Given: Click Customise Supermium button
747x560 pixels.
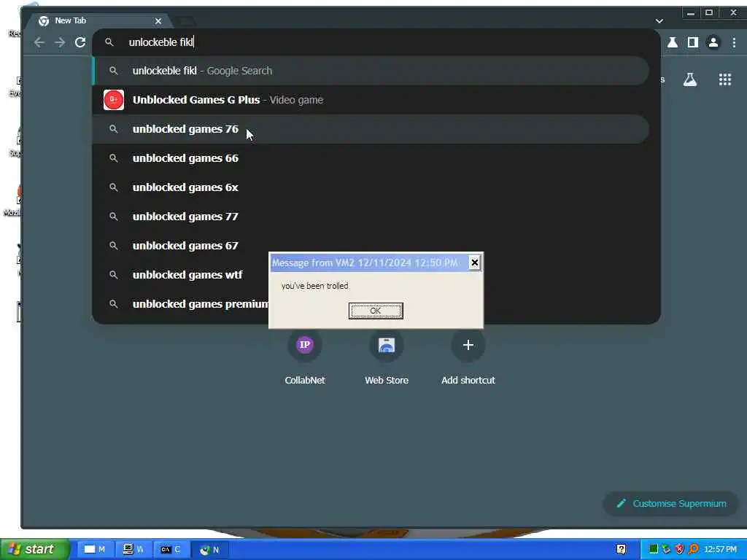Looking at the screenshot, I should tap(671, 504).
